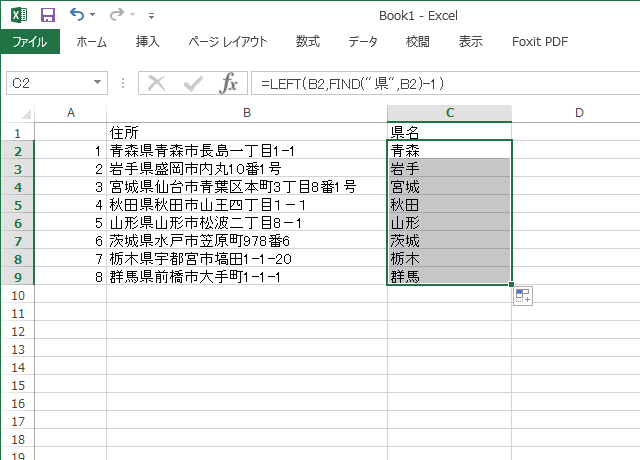Select row 14 header

click(x=18, y=367)
